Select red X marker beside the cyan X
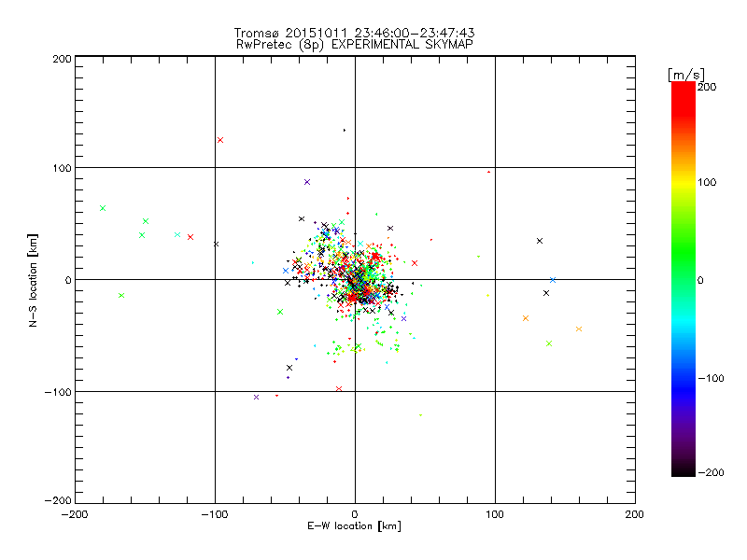 190,237
